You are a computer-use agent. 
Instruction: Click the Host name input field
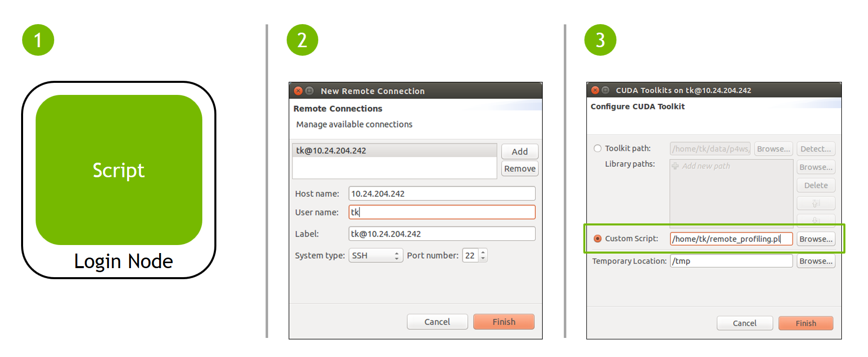pyautogui.click(x=442, y=194)
